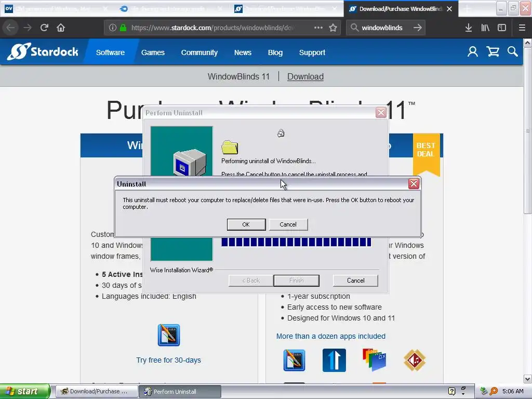
Task: Click the Finish button in wizard
Action: click(296, 280)
